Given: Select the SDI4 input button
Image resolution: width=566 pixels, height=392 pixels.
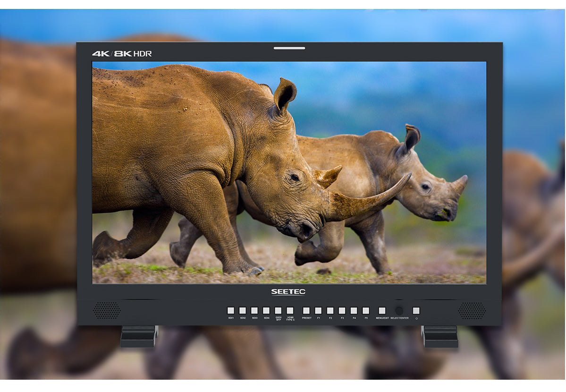Looking at the screenshot, I should (x=266, y=311).
